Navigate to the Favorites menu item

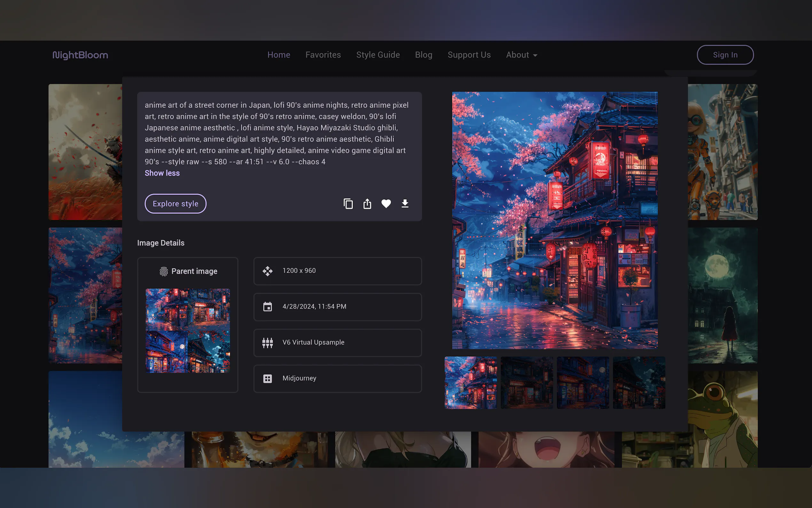[x=323, y=55]
